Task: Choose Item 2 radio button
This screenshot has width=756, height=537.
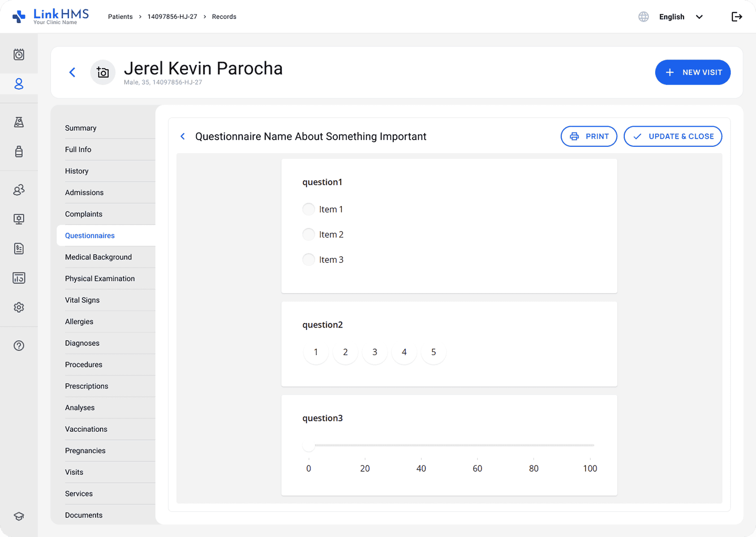Action: click(309, 234)
